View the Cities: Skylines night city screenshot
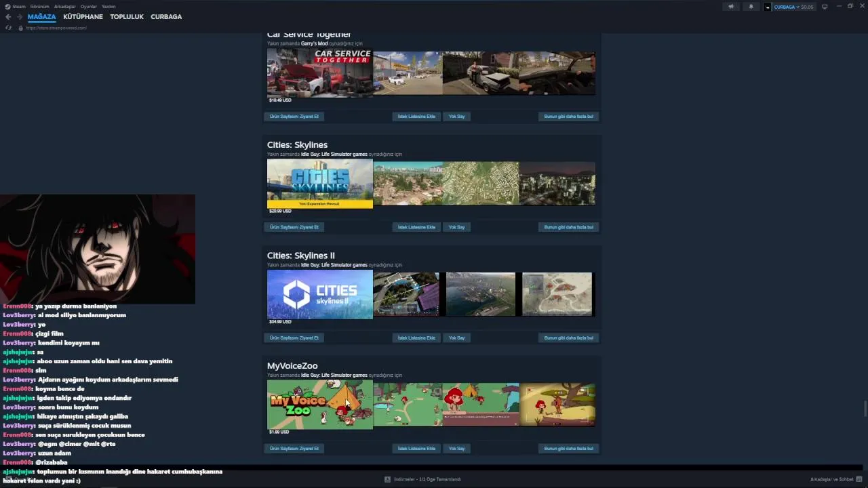 click(x=557, y=184)
